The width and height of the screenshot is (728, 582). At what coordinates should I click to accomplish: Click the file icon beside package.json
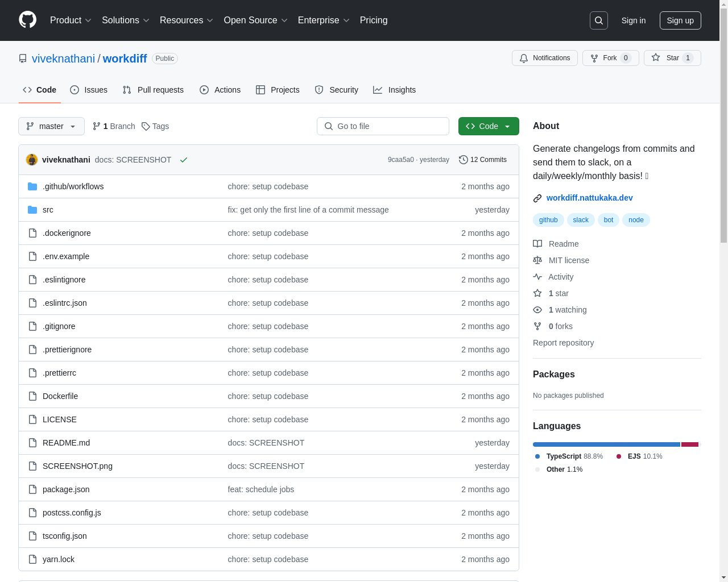[x=32, y=489]
